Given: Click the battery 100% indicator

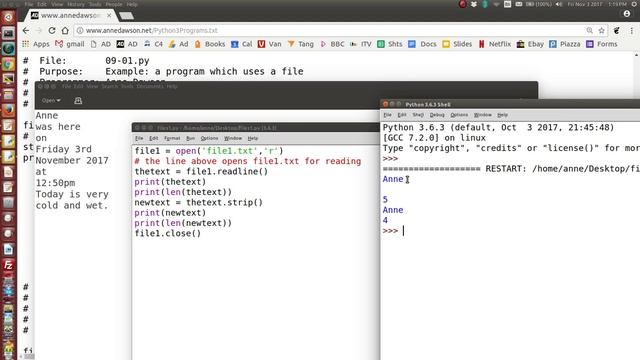Looking at the screenshot, I should [539, 4].
